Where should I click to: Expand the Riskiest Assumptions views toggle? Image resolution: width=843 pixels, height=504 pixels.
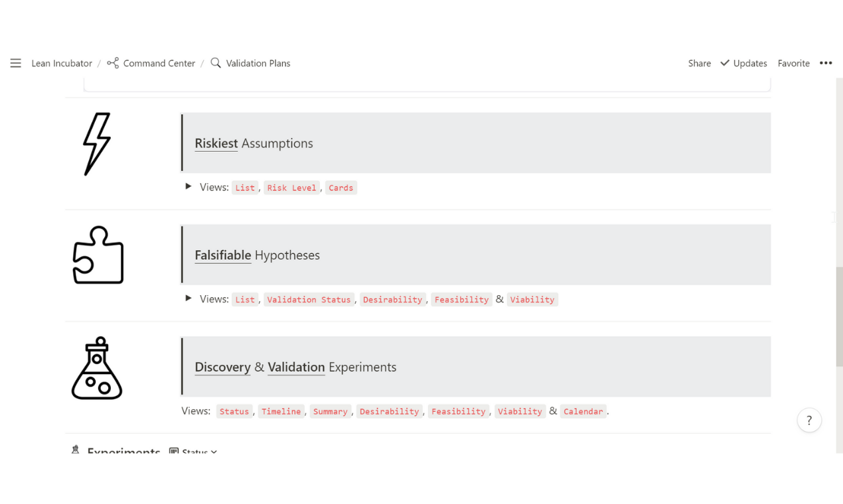tap(189, 186)
